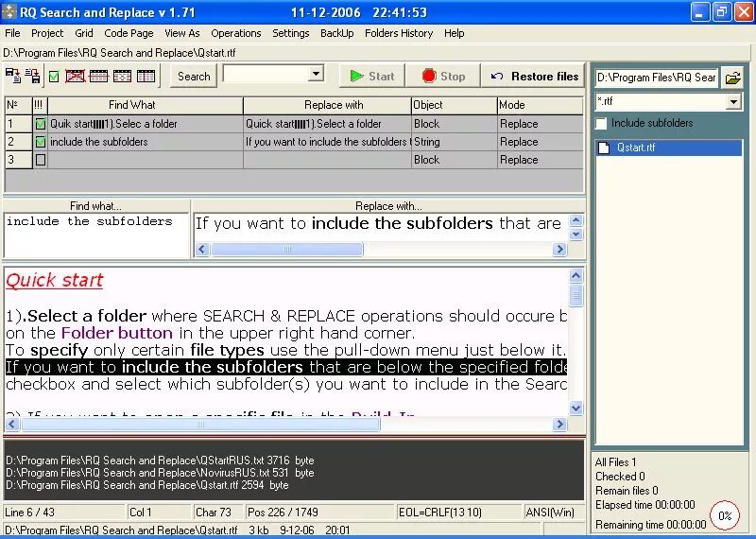Click the application icon in title bar

click(9, 12)
